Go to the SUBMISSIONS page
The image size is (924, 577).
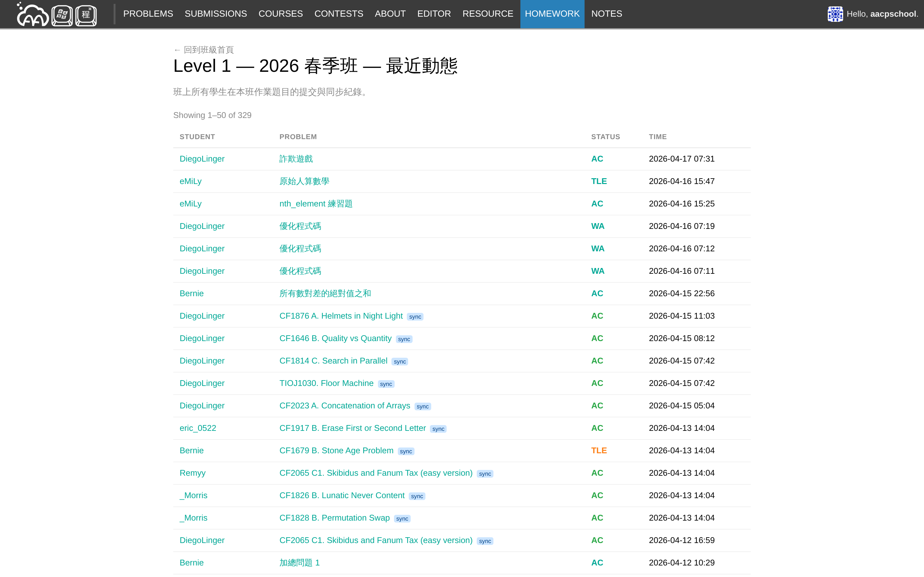click(216, 14)
